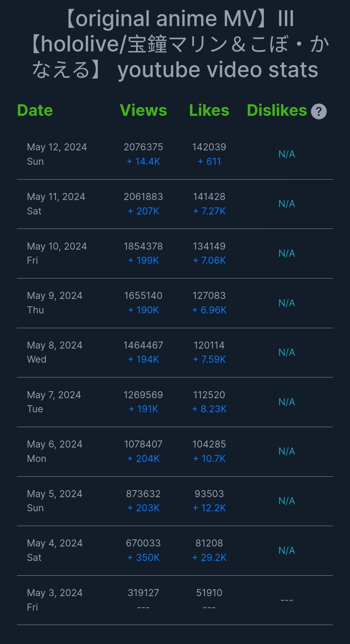
Task: Click the N/A dislikes for May 4
Action: tap(287, 551)
